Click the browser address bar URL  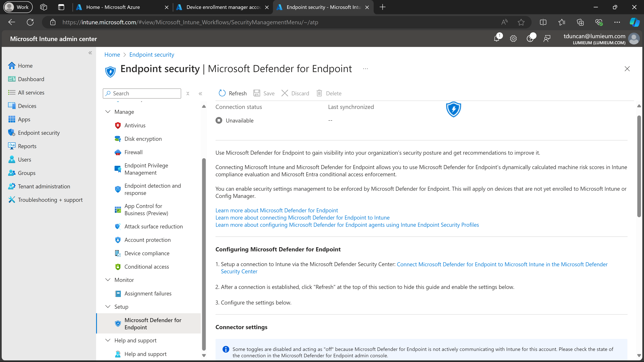click(x=190, y=22)
